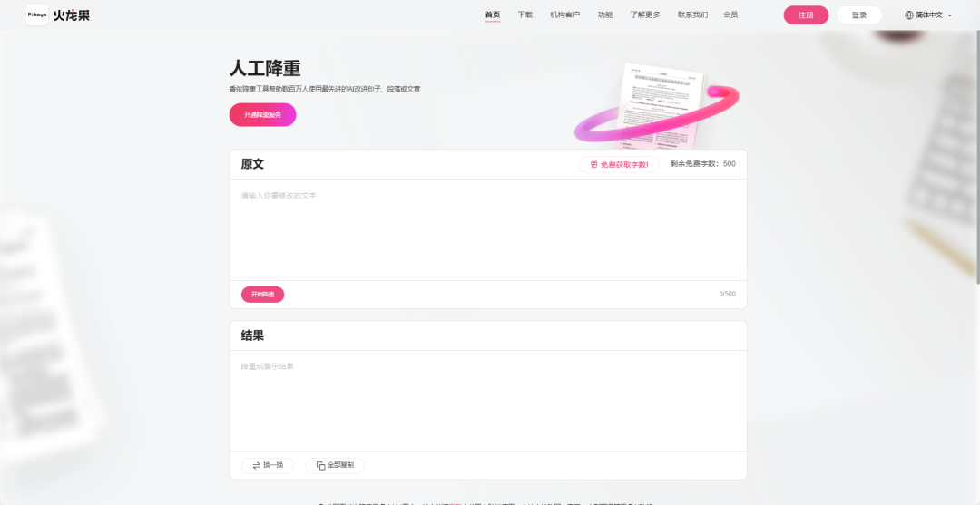Viewport: 980px width, 505px height.
Task: Open the 首页 tab
Action: [x=493, y=15]
